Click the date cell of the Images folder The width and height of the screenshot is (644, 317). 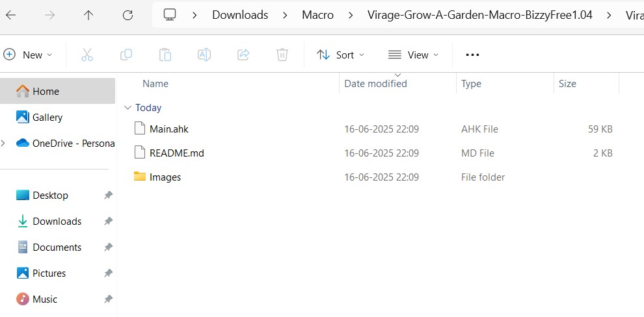(x=382, y=177)
